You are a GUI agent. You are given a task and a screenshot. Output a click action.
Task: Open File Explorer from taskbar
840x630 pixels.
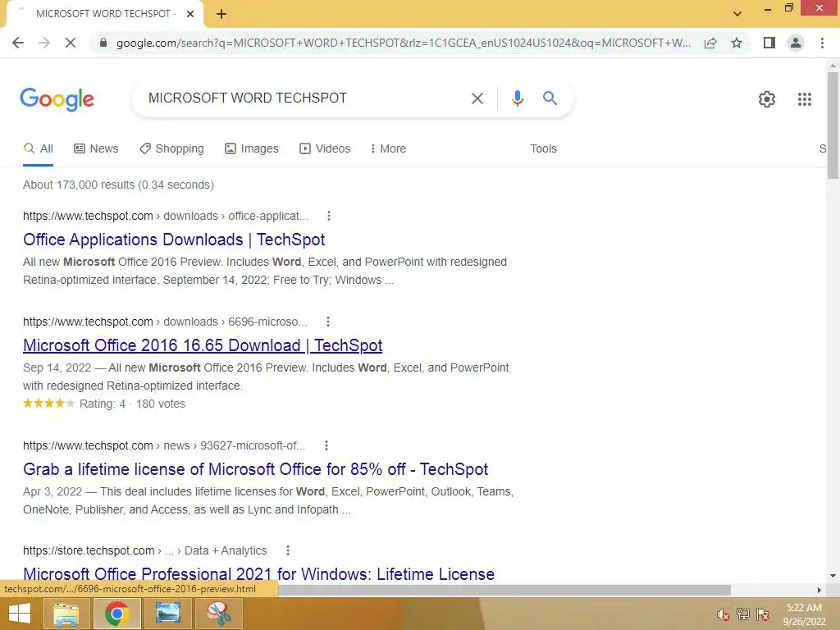click(66, 614)
